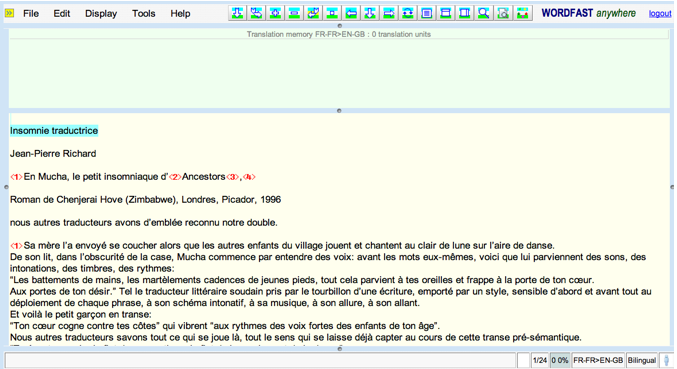Click the Start/Next segment down-arrow icon beside Help
The height and width of the screenshot is (369, 677).
point(237,13)
